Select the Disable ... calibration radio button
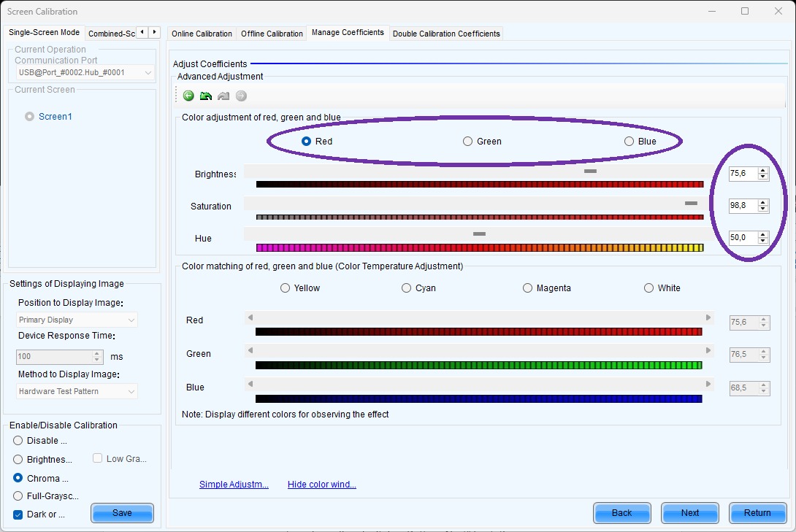 pyautogui.click(x=18, y=441)
